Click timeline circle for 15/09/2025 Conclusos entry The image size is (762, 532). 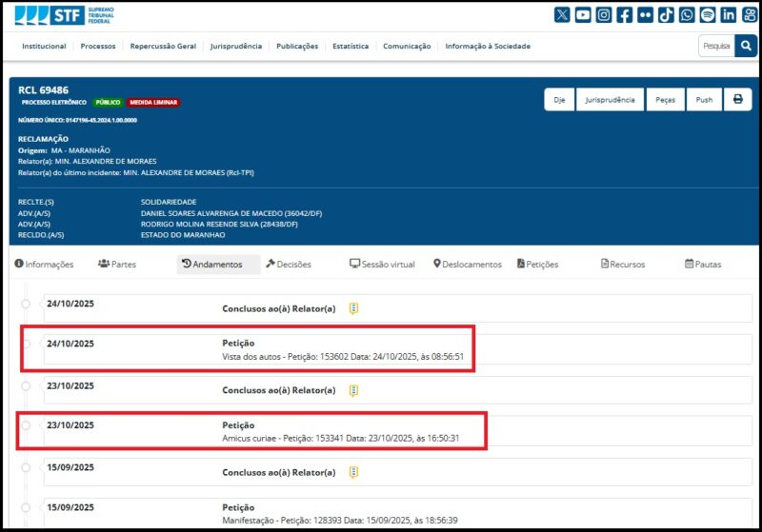(26, 467)
